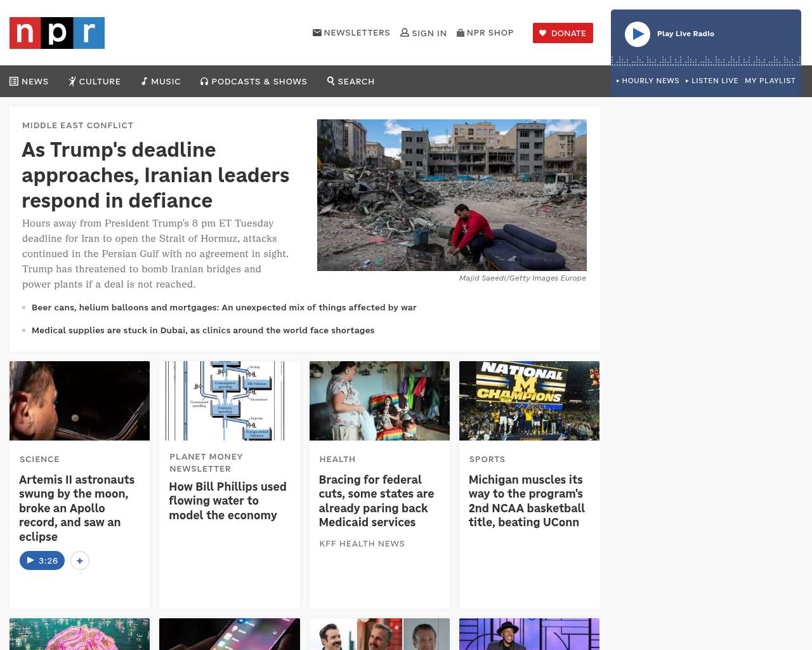Click the NPR logo

57,33
